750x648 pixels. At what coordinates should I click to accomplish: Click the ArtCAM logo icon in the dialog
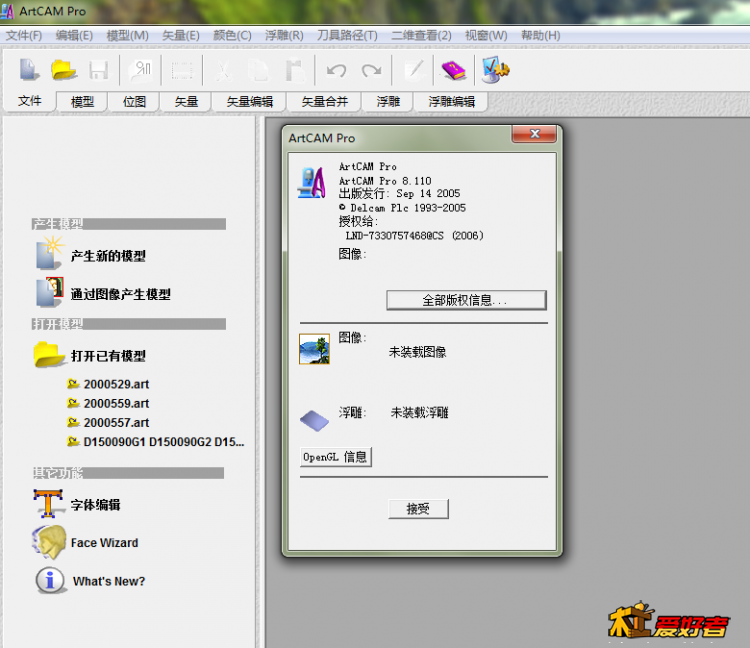(x=312, y=182)
